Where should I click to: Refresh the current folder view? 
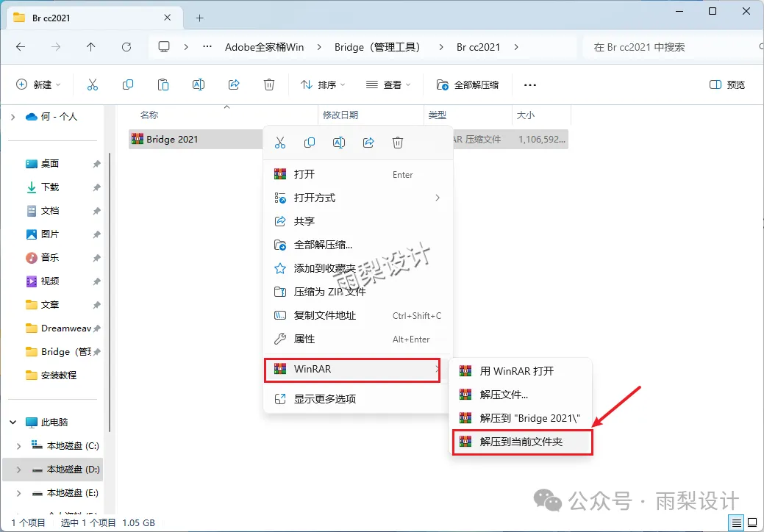click(126, 47)
